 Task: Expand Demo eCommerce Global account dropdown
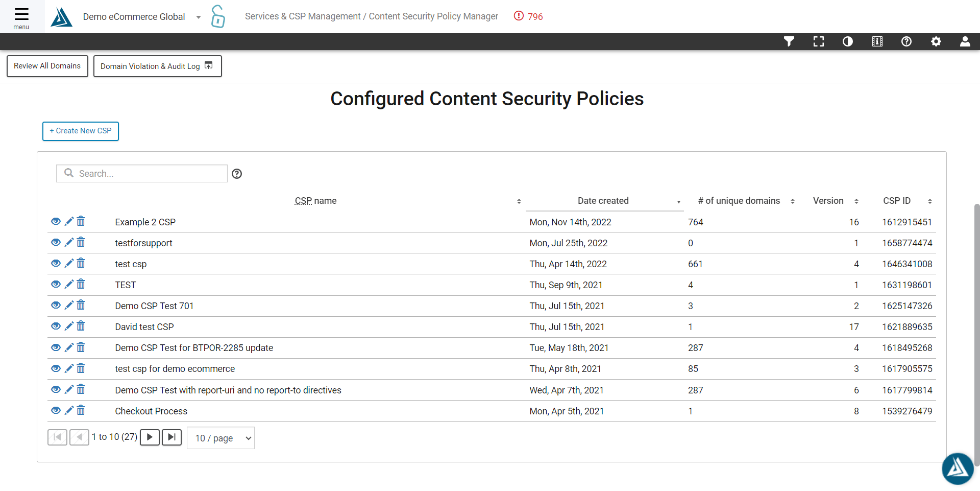click(199, 17)
